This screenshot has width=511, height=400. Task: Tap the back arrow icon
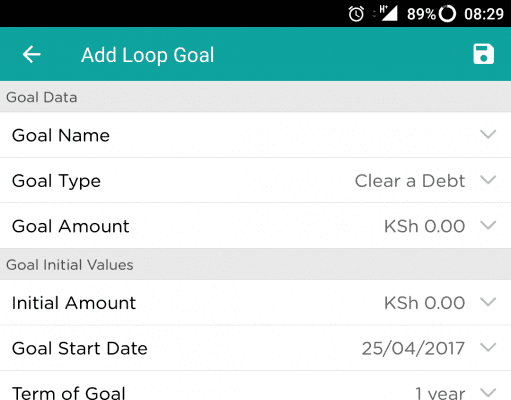click(x=32, y=54)
